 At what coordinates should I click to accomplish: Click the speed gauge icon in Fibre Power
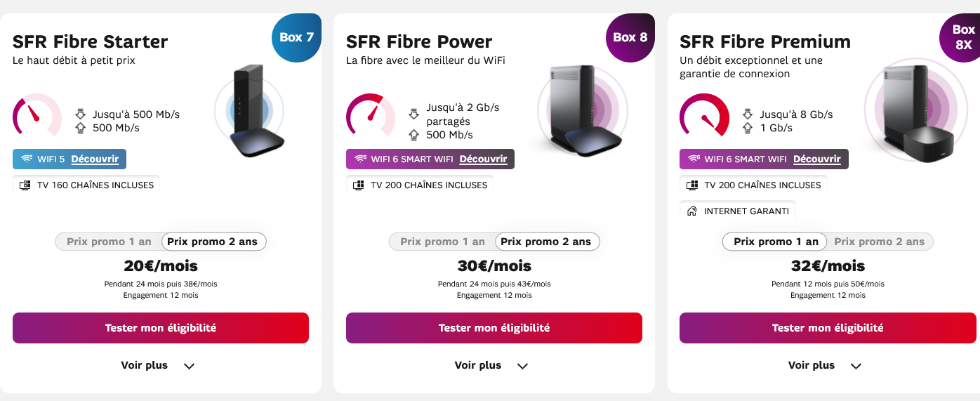[x=370, y=114]
